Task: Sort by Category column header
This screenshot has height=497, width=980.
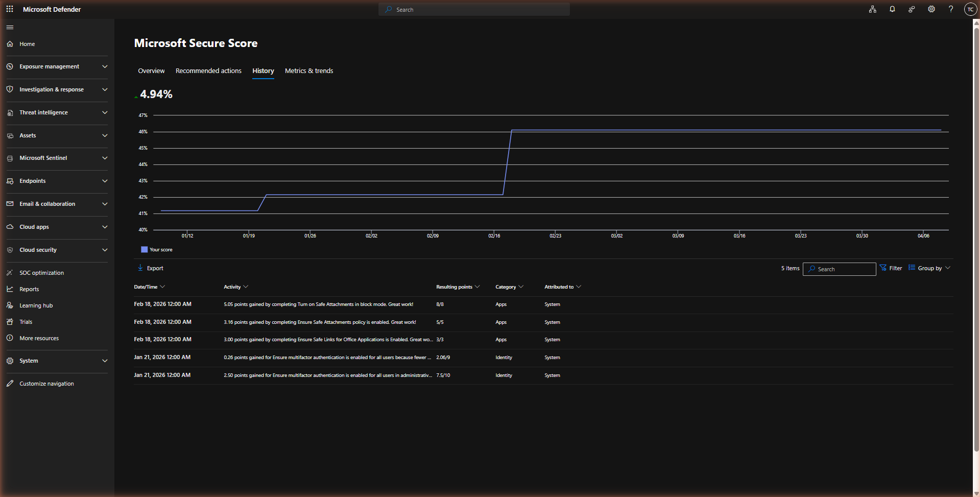Action: coord(509,287)
